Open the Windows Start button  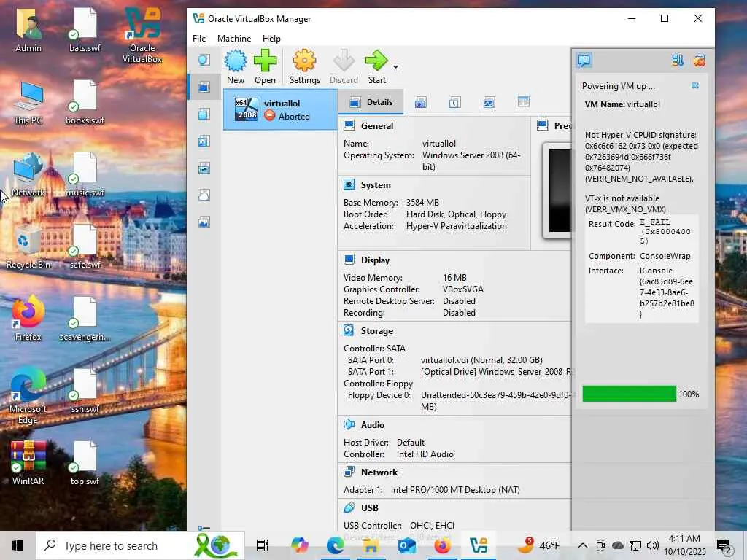[x=18, y=545]
